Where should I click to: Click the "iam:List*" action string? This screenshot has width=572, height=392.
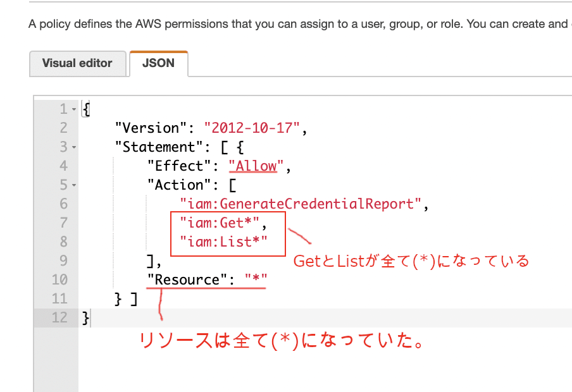tap(223, 242)
